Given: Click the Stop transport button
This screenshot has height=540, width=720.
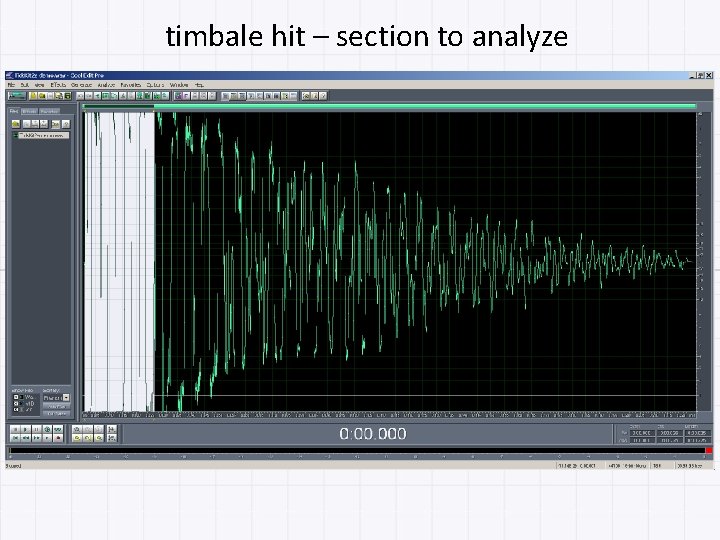Looking at the screenshot, I should click(x=15, y=429).
